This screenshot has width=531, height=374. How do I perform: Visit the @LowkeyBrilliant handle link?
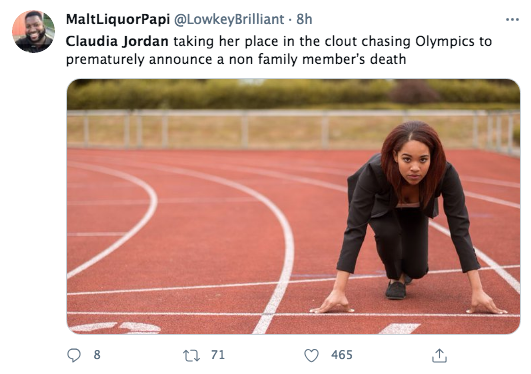coord(229,19)
